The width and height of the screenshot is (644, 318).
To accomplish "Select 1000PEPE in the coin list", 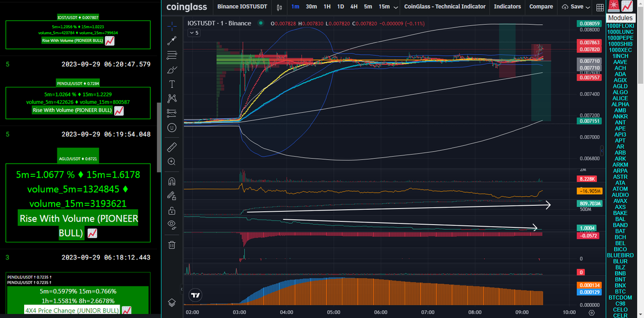I will [x=620, y=38].
